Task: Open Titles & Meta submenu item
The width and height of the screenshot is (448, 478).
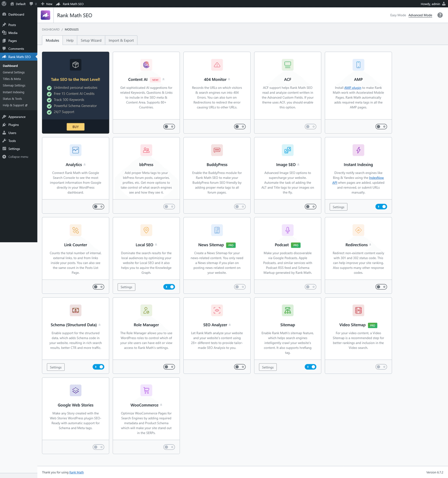Action: coord(11,79)
